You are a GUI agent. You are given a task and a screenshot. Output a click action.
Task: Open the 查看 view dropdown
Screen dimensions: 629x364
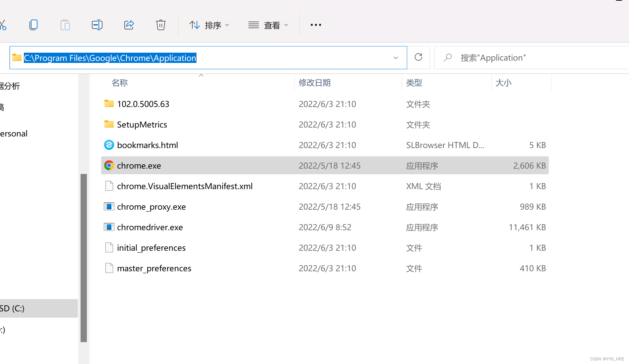268,25
